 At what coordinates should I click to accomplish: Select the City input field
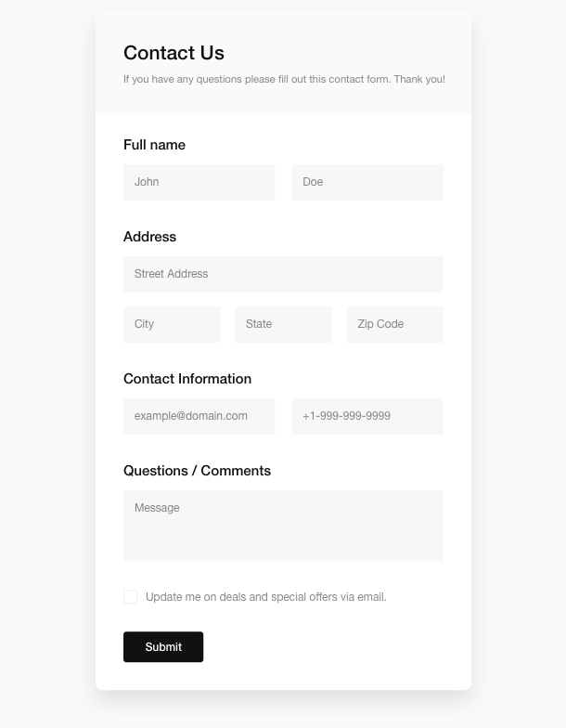pyautogui.click(x=172, y=324)
